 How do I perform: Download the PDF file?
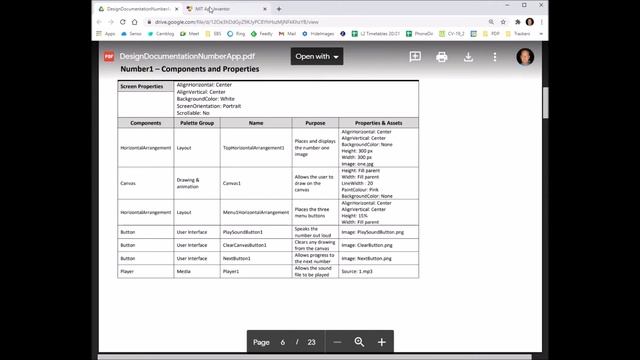(x=468, y=57)
